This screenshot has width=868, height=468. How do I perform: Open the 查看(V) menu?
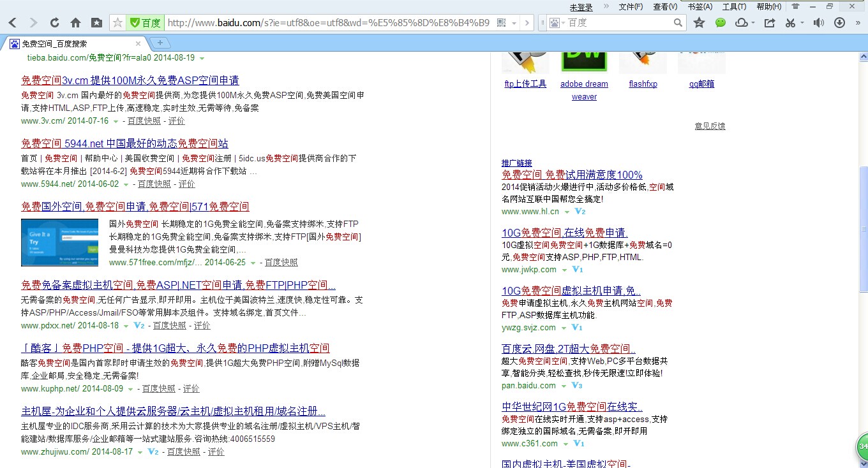click(665, 6)
